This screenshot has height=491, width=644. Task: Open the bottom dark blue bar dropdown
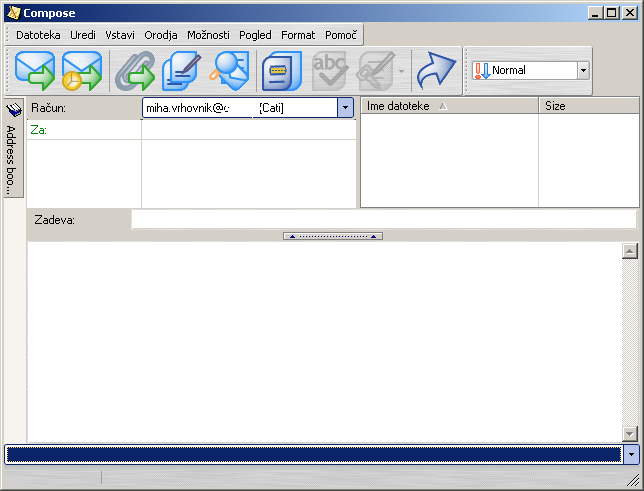point(631,455)
